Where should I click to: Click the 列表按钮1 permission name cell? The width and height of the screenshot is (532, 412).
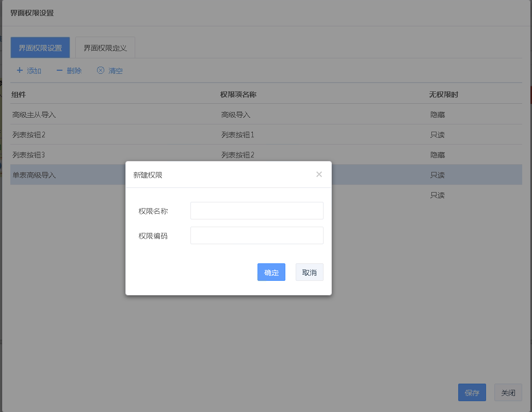click(x=238, y=135)
